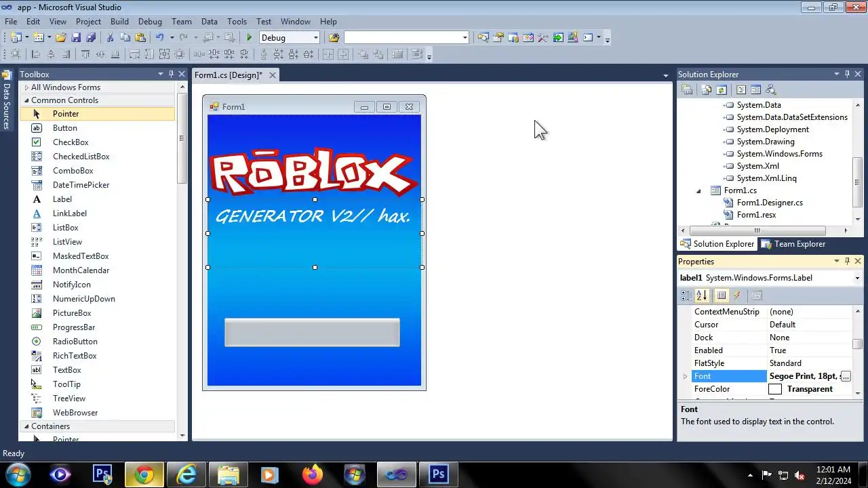
Task: Click the Font property ellipsis button
Action: 845,376
